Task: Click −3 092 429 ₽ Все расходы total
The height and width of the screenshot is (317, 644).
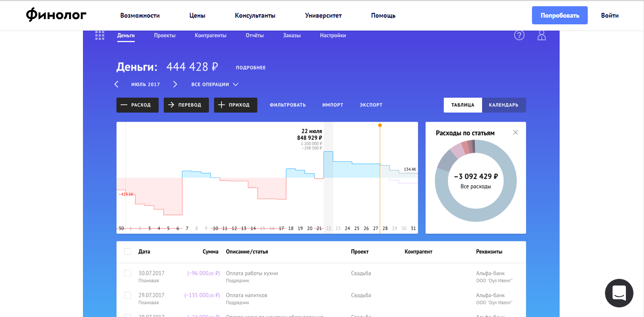Action: tap(476, 180)
